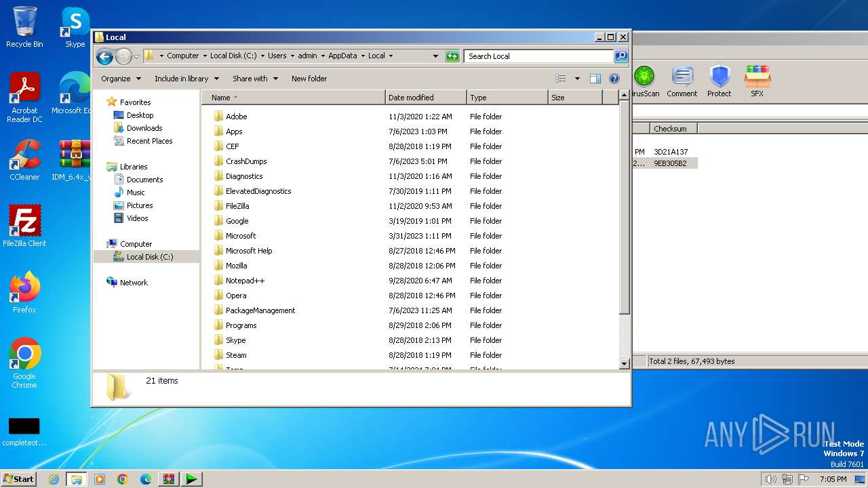Open Internet Explorer from taskbar
This screenshot has height=488, width=868.
click(54, 479)
